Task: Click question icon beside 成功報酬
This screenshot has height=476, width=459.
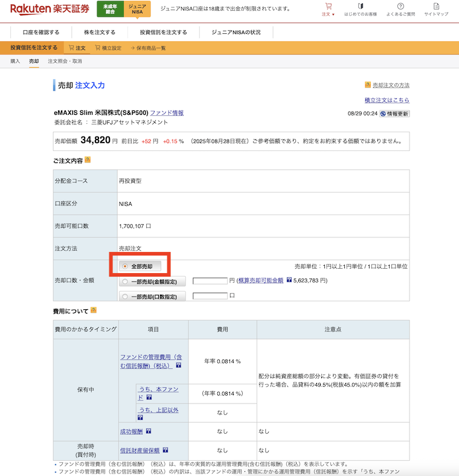Action: click(149, 431)
